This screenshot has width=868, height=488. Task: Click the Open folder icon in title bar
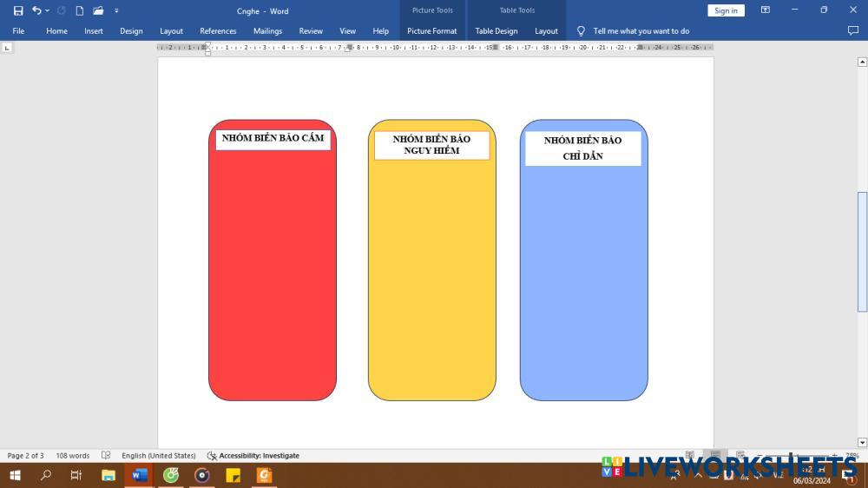tap(98, 10)
